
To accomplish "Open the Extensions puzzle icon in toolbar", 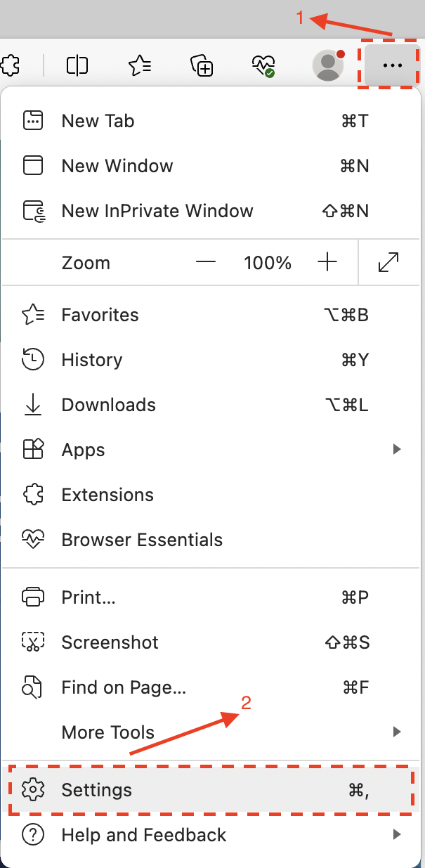I will pos(11,65).
